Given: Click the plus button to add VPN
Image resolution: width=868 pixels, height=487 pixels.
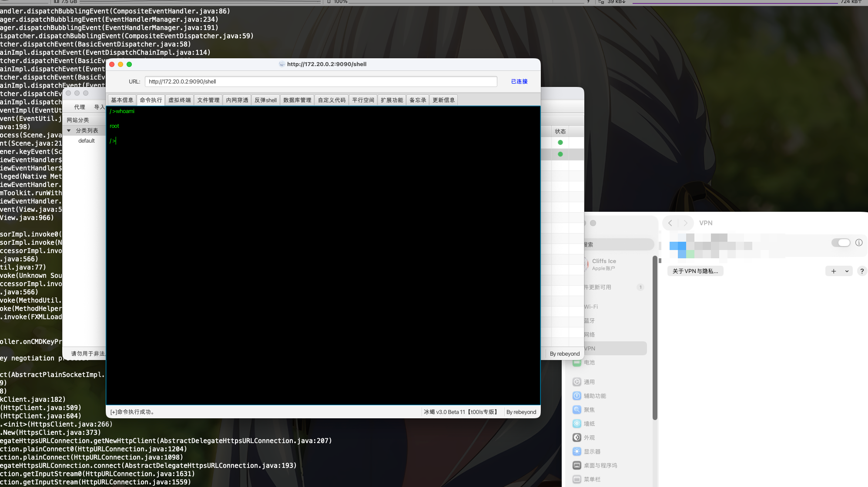Looking at the screenshot, I should coord(833,271).
